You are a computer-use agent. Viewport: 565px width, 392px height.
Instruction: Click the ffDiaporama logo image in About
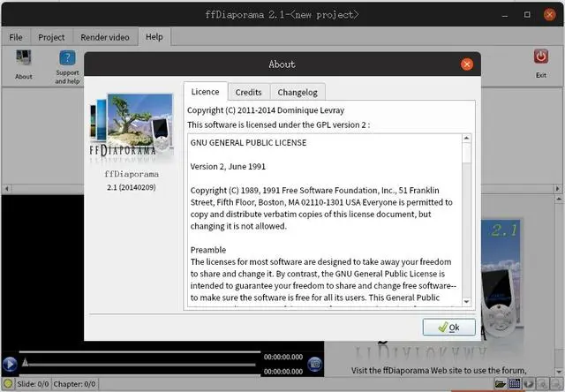132,126
